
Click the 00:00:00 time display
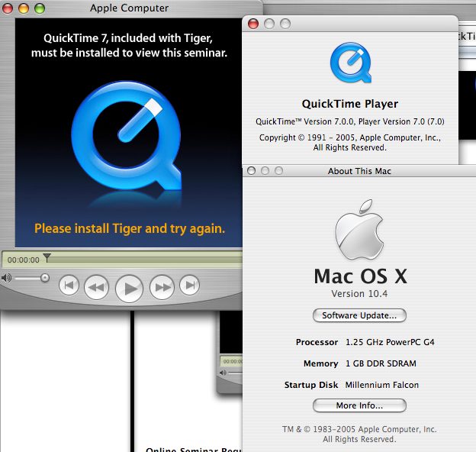click(24, 260)
